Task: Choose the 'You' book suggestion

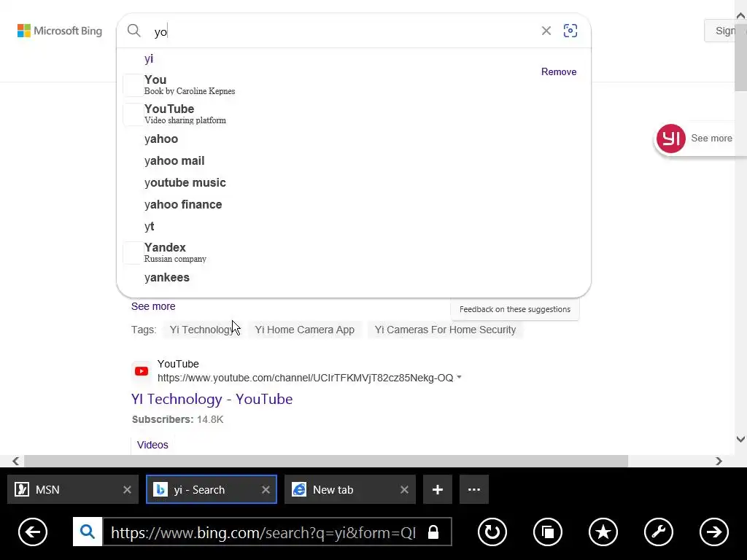Action: point(354,85)
